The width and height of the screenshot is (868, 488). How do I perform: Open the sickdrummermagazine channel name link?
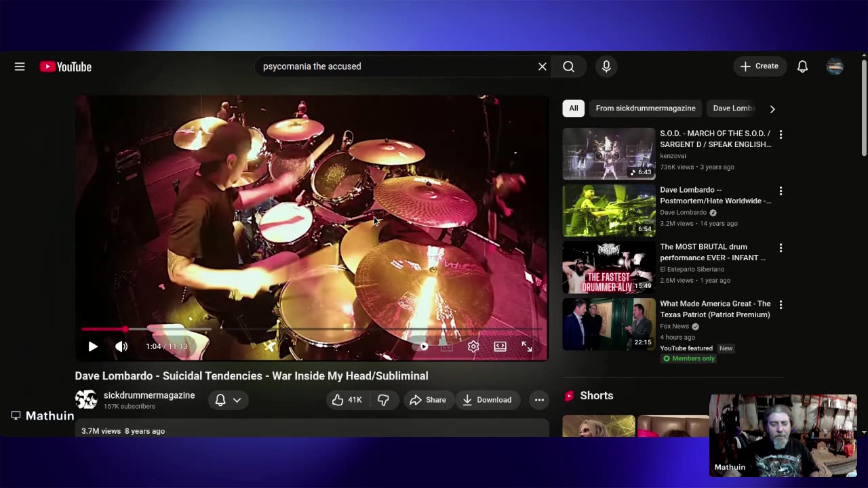pos(149,395)
